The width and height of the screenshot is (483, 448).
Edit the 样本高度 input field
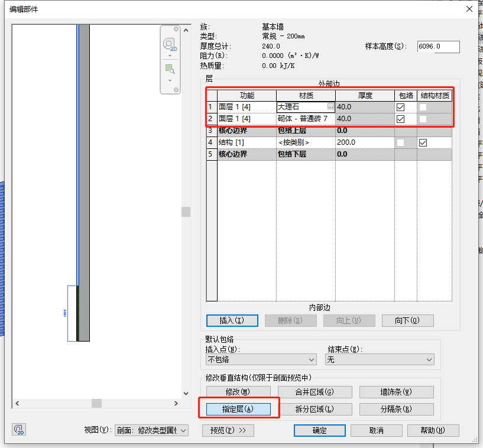pos(438,47)
